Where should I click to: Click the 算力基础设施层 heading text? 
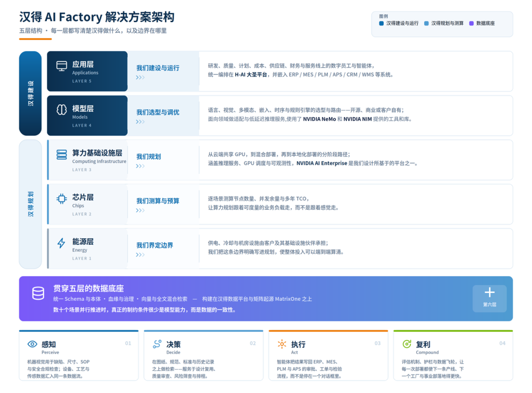pyautogui.click(x=97, y=153)
